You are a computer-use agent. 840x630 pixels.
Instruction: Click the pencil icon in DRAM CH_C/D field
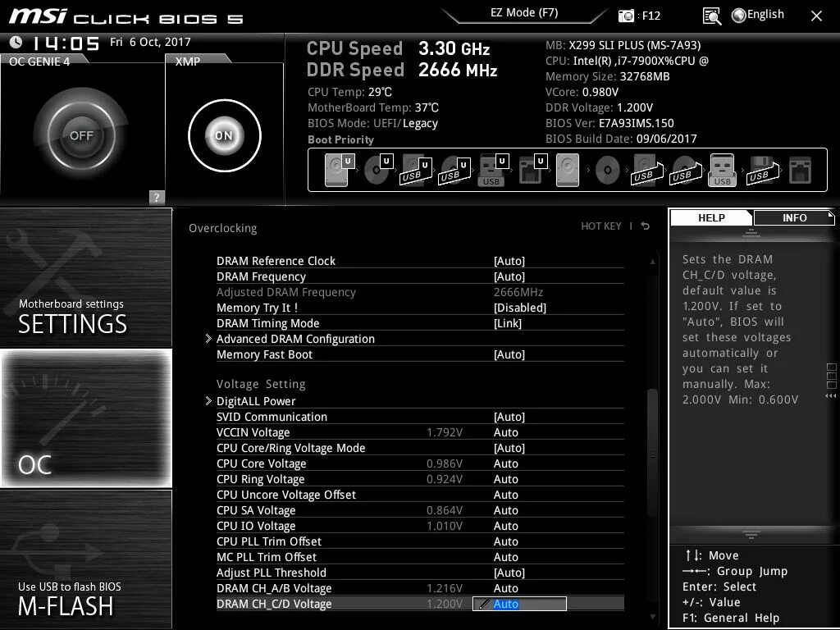pyautogui.click(x=484, y=604)
